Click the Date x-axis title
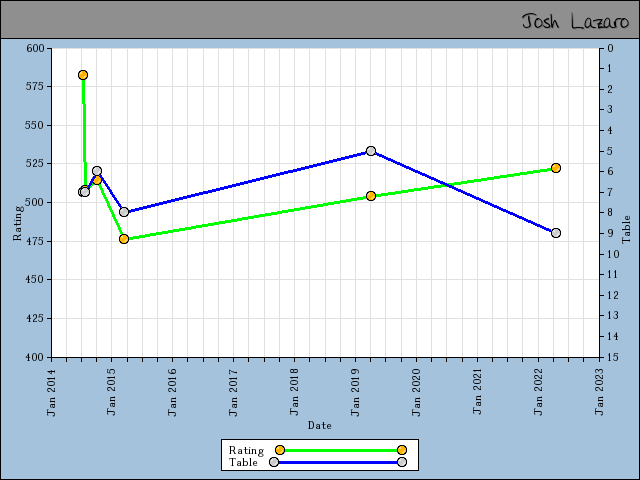The width and height of the screenshot is (640, 480). 319,425
